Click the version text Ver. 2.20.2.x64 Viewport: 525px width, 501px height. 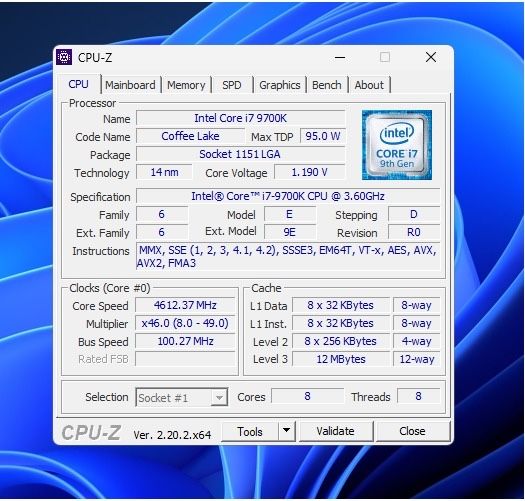click(172, 435)
